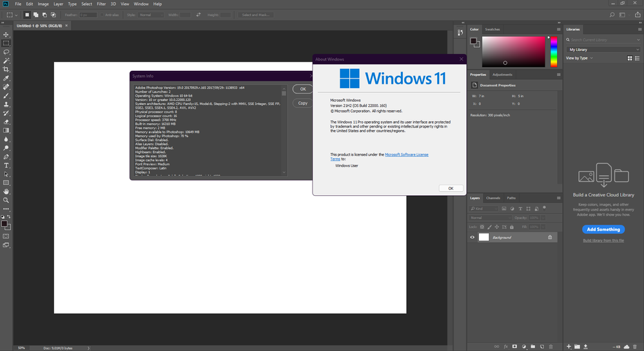Open the blend mode Normal dropdown

(490, 218)
